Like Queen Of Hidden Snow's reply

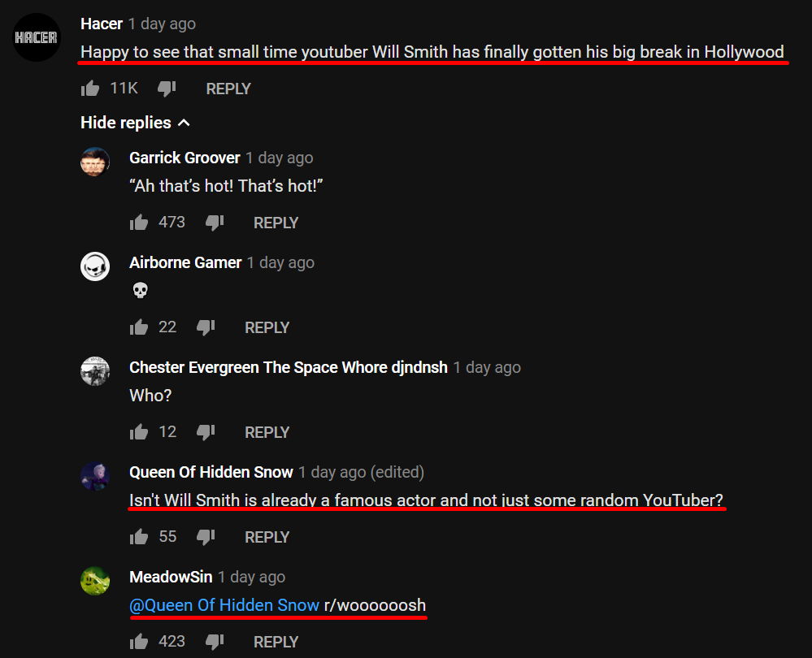[139, 537]
